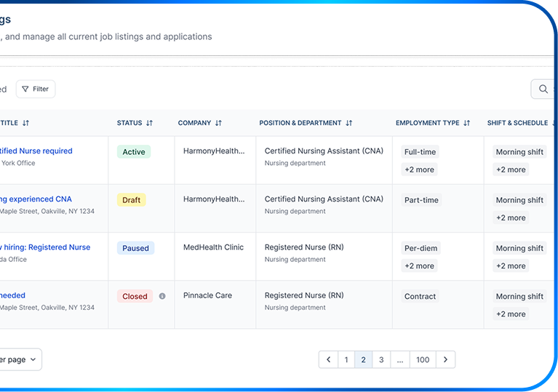Click the Draft status badge

pos(131,200)
